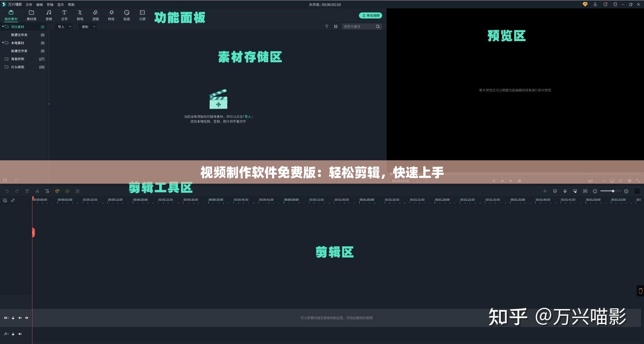The height and width of the screenshot is (344, 644).
Task: Click the redo icon in the edit toolbar
Action: coord(17,191)
